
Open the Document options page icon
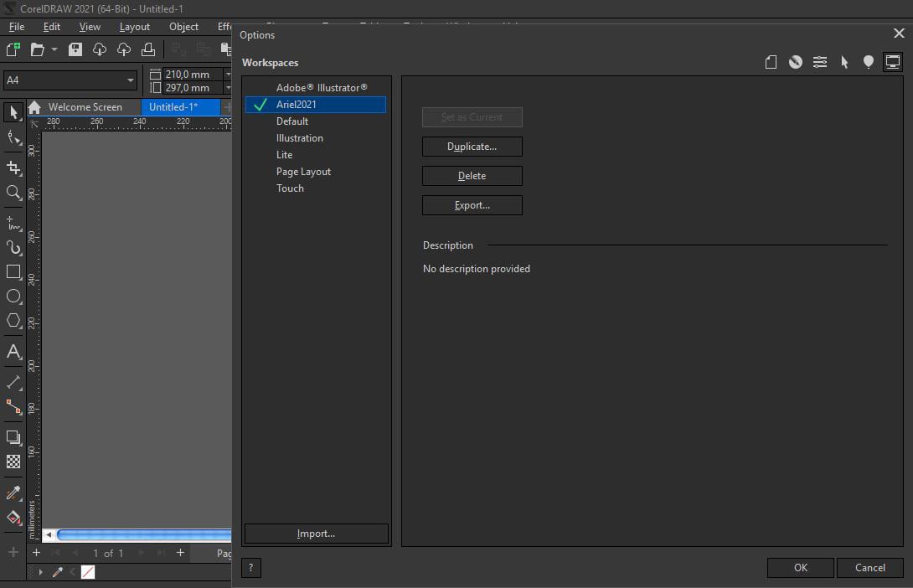point(771,62)
